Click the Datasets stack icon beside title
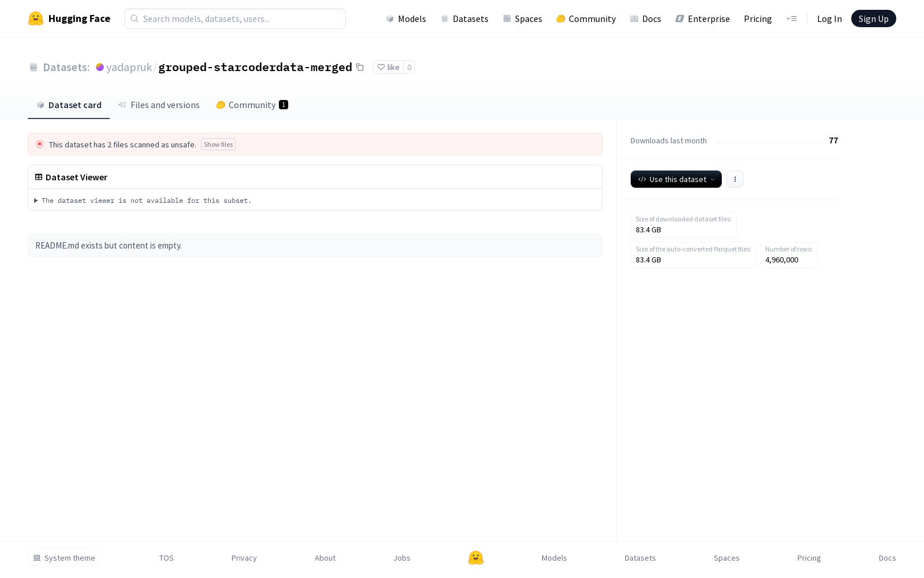This screenshot has width=924, height=578. (x=33, y=68)
